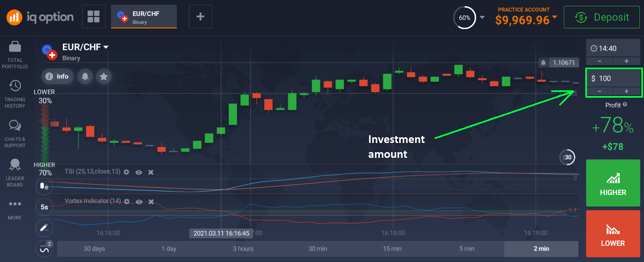The image size is (644, 262).
Task: Remove the Vortex Indicator with X
Action: pyautogui.click(x=151, y=202)
